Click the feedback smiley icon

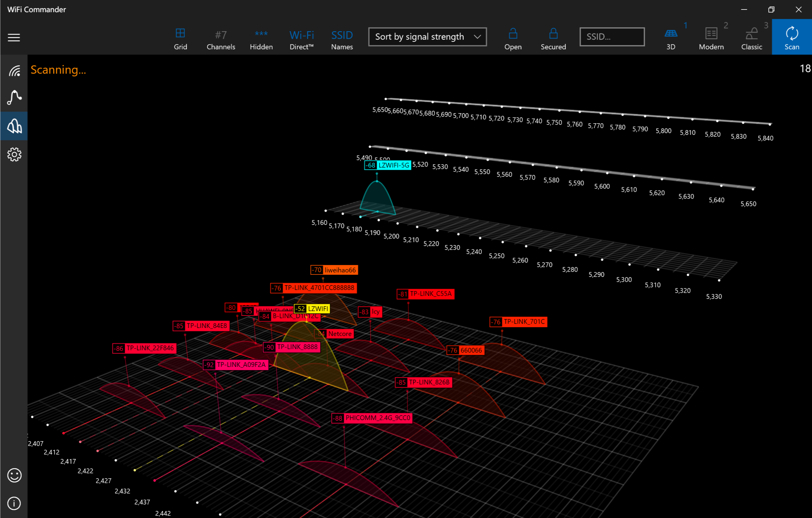pos(14,475)
